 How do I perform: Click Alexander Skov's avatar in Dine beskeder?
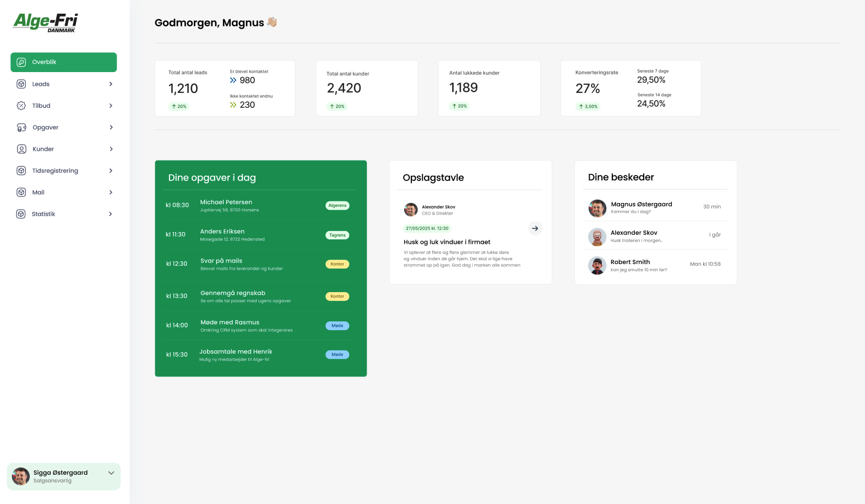(x=597, y=237)
